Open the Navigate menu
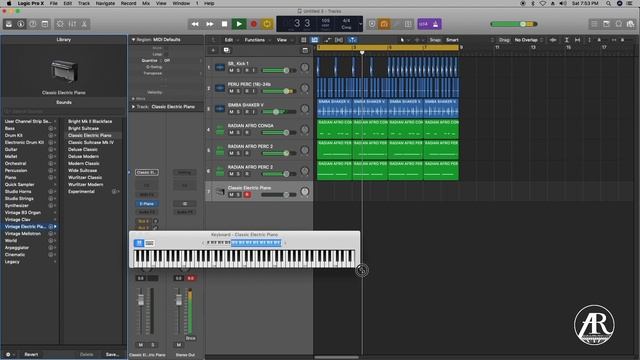640x360 pixels. tap(105, 3)
